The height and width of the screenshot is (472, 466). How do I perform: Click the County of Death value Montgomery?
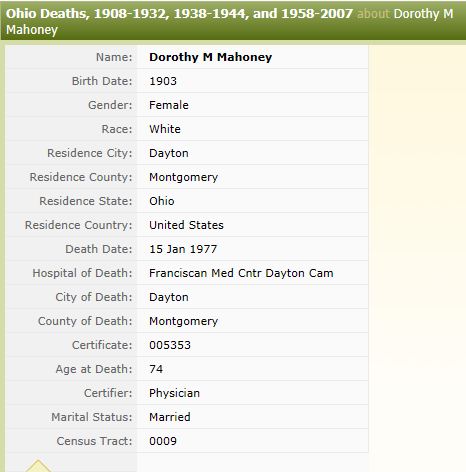pos(183,321)
